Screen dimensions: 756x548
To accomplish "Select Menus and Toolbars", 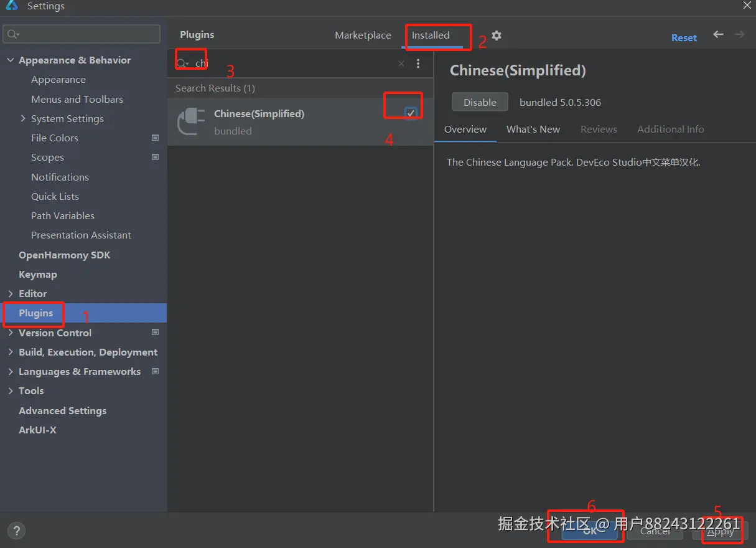I will (77, 99).
